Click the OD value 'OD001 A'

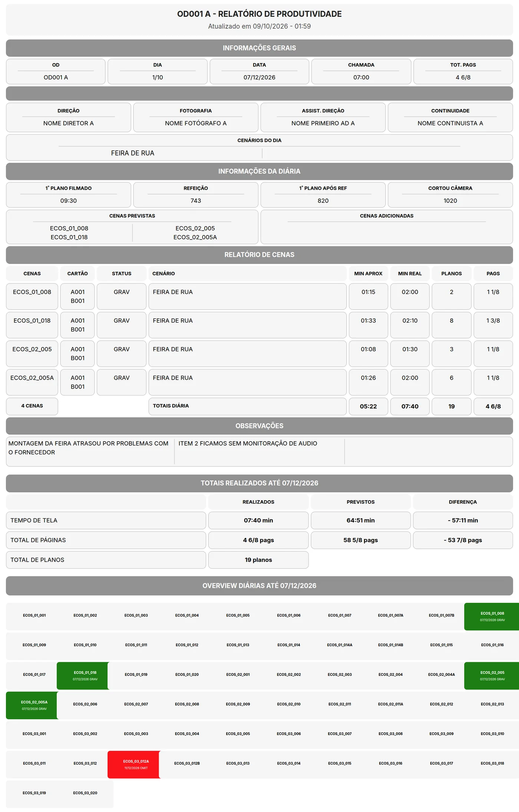point(56,77)
